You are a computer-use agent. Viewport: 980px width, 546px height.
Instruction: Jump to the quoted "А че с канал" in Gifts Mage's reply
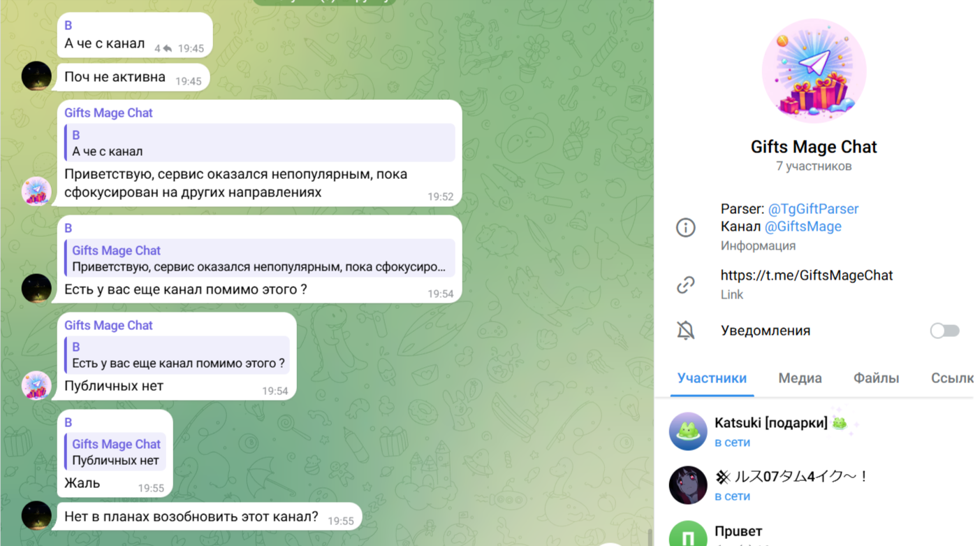pyautogui.click(x=260, y=143)
